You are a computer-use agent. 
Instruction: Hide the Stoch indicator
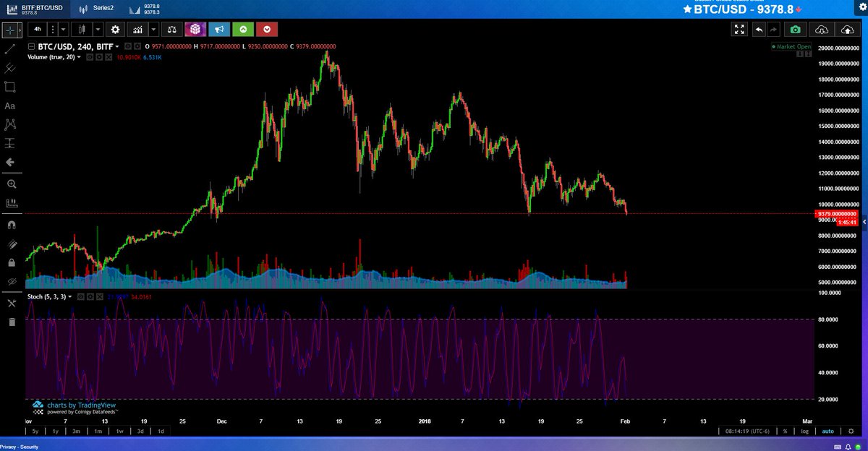pos(81,297)
